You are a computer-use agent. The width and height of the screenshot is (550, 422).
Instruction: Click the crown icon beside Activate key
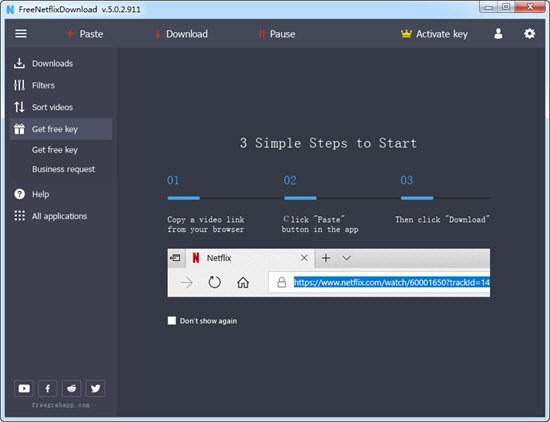click(x=406, y=34)
